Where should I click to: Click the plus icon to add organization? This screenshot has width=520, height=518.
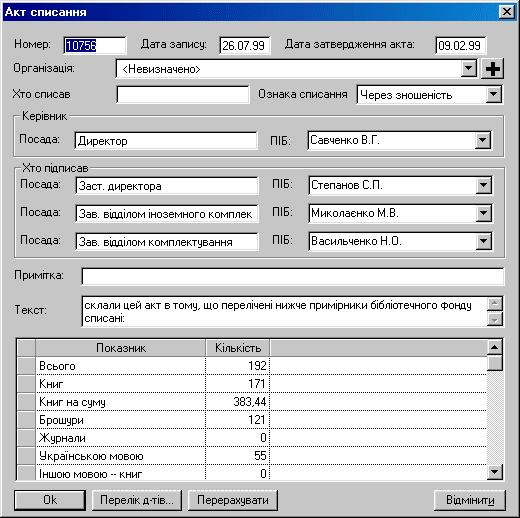coord(492,69)
